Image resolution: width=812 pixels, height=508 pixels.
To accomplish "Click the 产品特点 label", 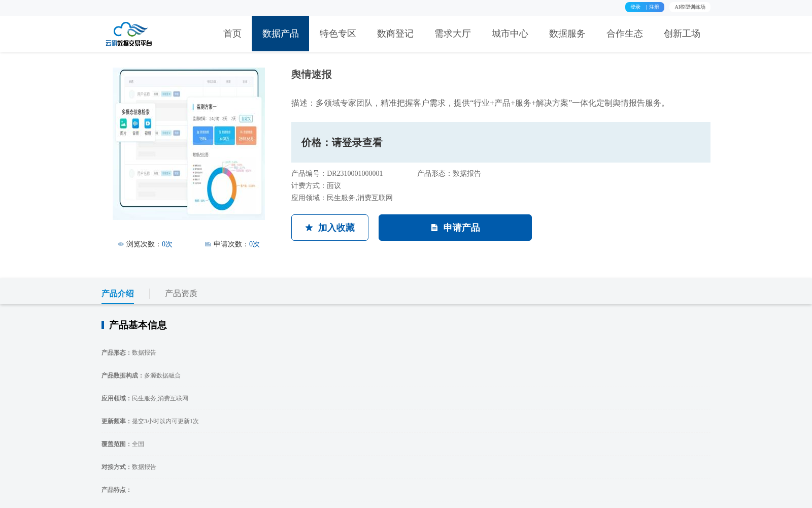I will pyautogui.click(x=116, y=490).
